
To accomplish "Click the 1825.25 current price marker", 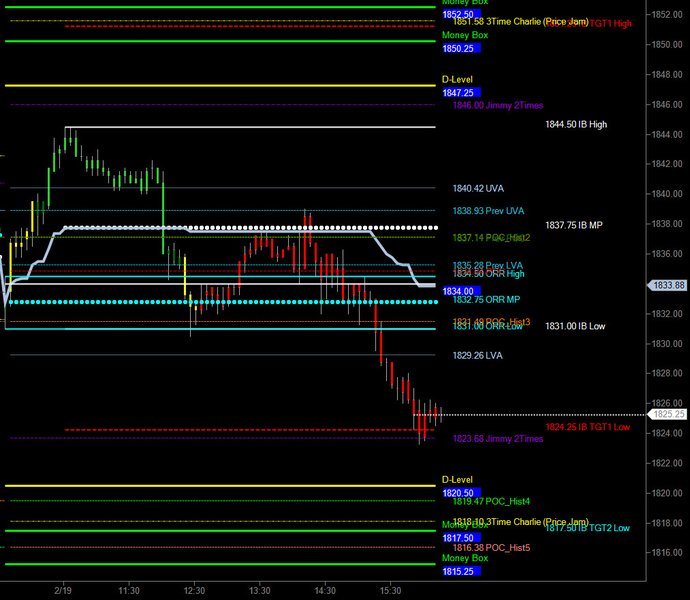I will point(666,414).
